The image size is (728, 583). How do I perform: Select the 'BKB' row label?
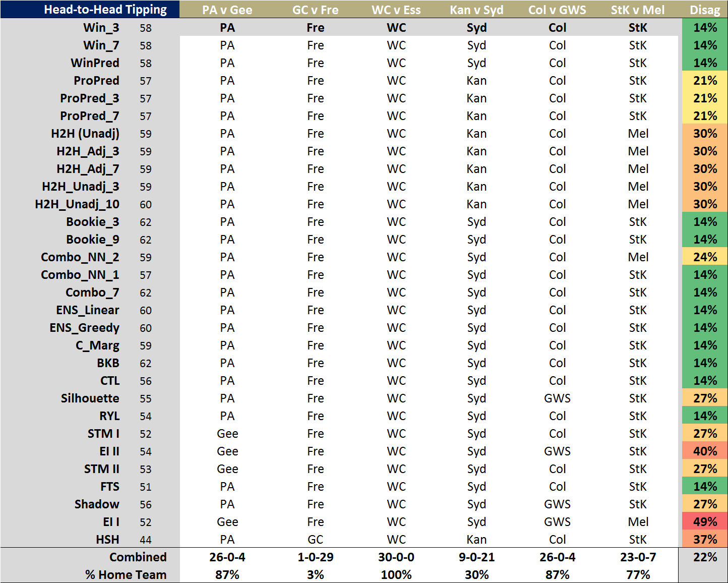(108, 363)
